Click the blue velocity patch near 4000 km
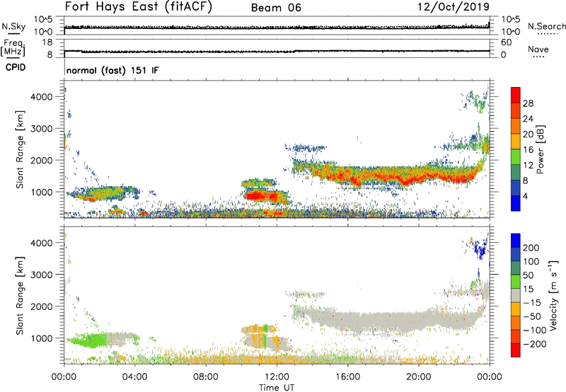566x392 pixels. point(480,249)
